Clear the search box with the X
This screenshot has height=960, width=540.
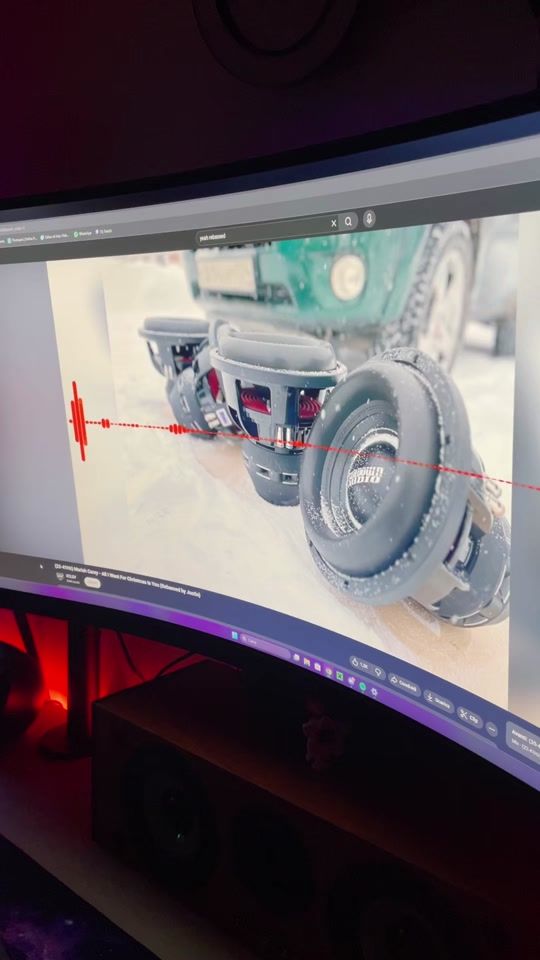click(334, 223)
